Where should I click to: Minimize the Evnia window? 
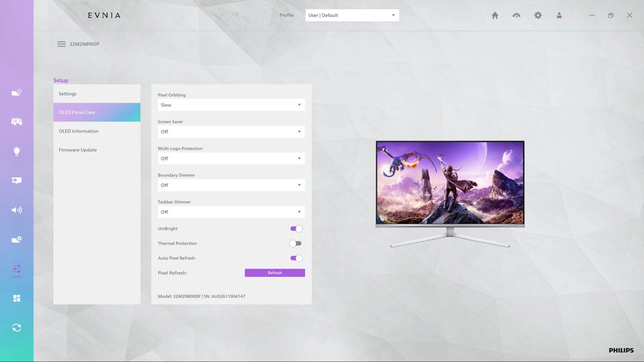point(592,16)
